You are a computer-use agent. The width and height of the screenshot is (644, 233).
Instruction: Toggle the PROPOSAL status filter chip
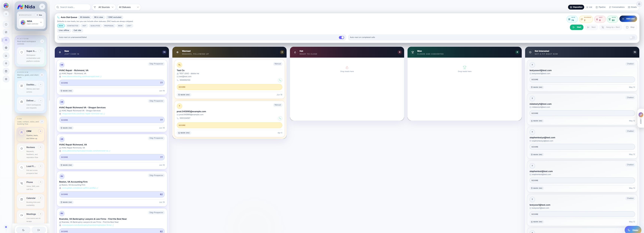pos(109,26)
